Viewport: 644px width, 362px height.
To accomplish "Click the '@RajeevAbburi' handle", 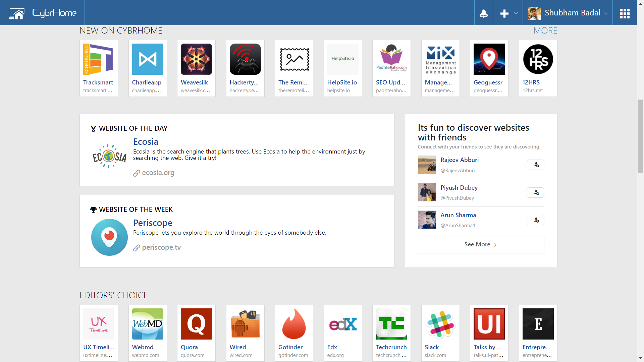I will pos(458,171).
